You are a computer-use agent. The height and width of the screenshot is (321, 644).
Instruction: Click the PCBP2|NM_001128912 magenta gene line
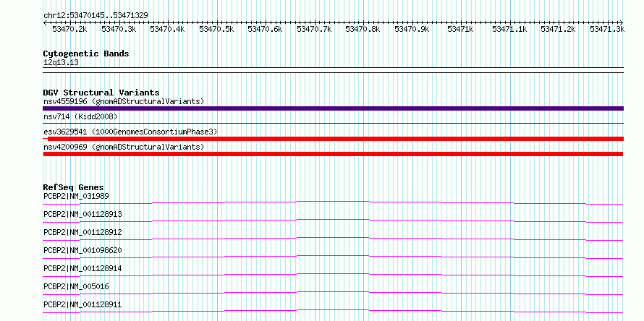[x=333, y=239]
